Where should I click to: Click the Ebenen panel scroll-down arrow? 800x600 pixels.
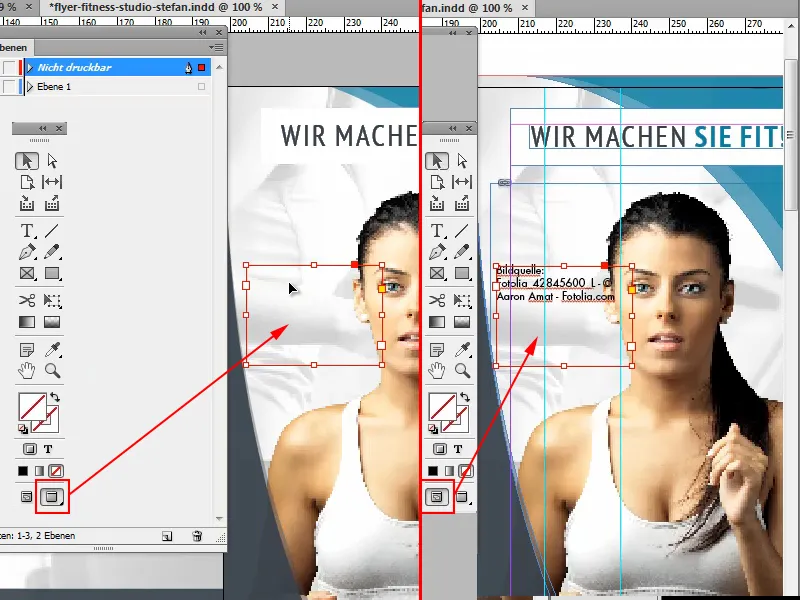click(x=219, y=518)
